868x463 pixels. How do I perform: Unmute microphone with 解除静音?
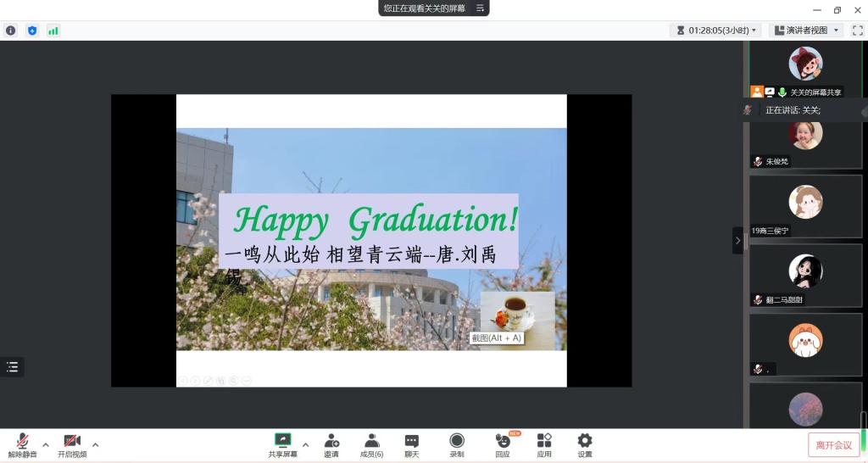(23, 445)
